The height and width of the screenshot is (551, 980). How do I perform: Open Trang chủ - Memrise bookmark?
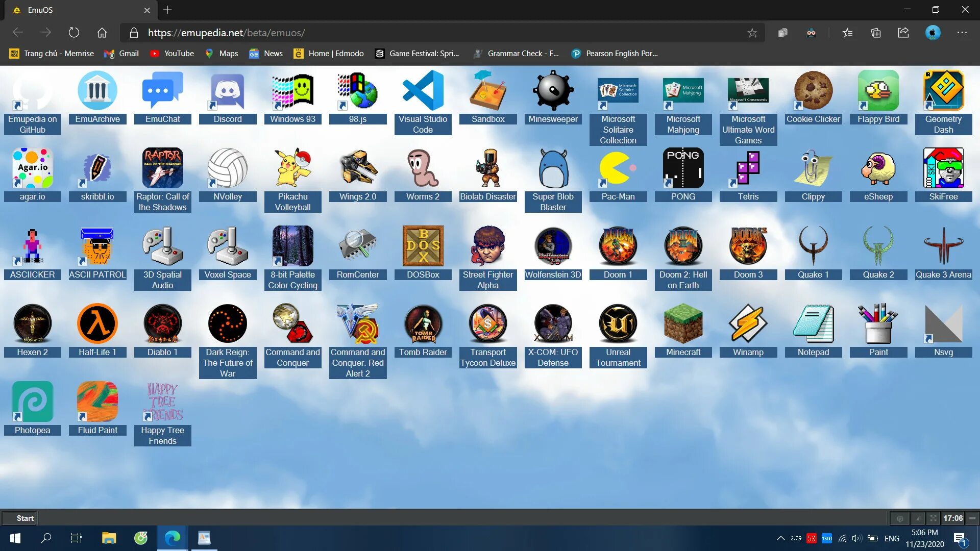[x=52, y=53]
